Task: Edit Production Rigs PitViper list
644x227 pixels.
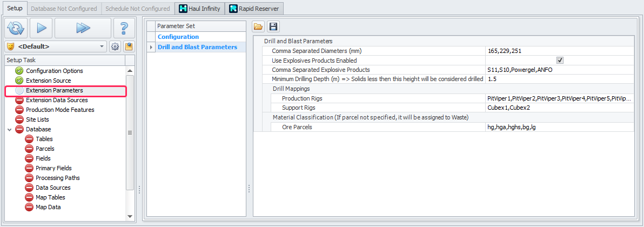Action: [559, 98]
